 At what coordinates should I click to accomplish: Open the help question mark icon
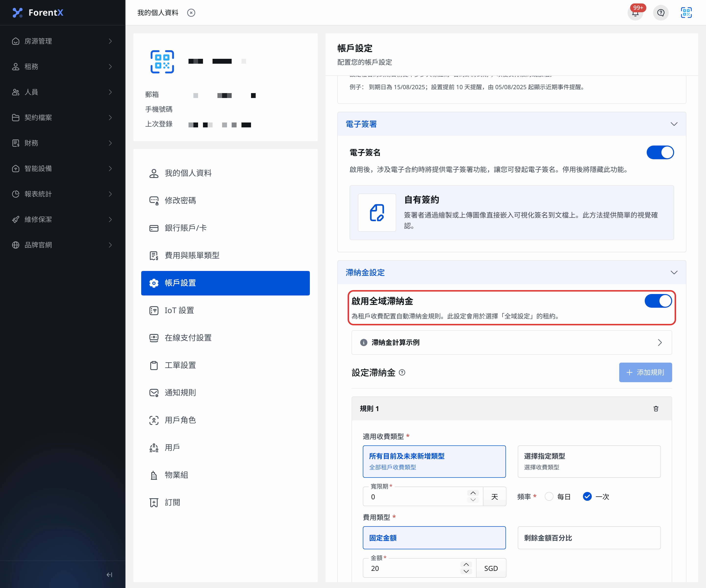pos(661,13)
